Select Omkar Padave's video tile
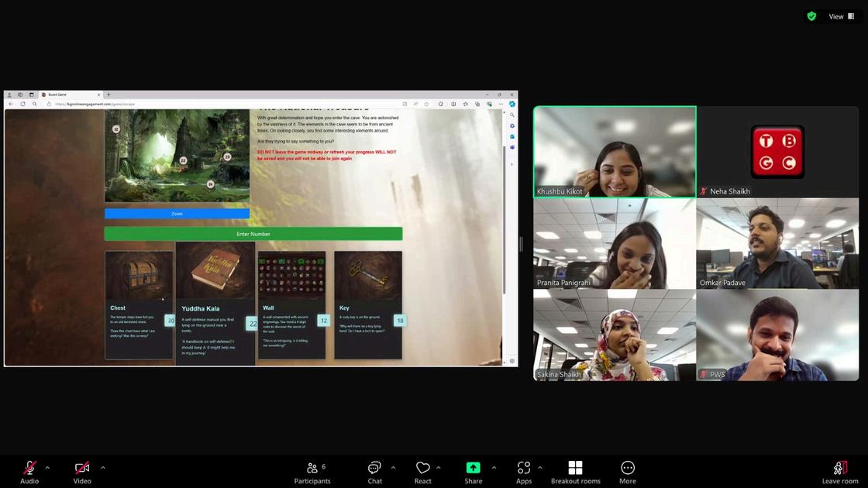Viewport: 868px width, 488px height. tap(778, 243)
